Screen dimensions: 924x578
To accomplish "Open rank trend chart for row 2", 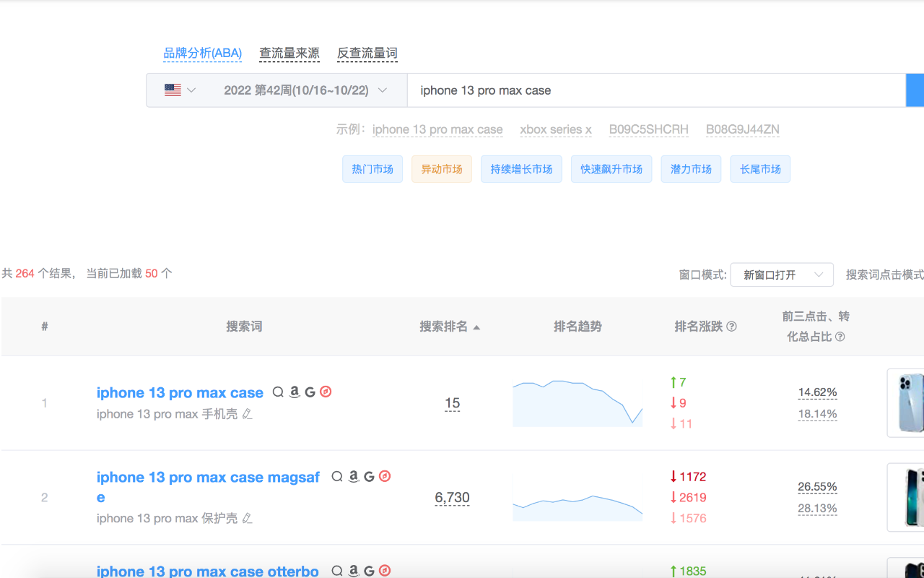I will 577,498.
